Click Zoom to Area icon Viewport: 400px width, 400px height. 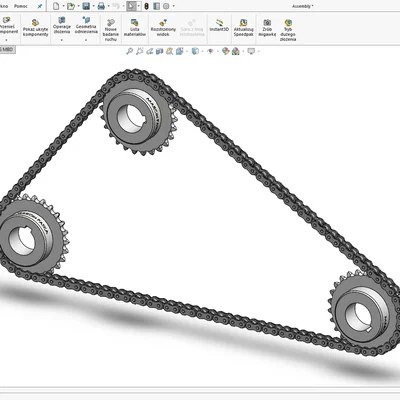pos(140,51)
